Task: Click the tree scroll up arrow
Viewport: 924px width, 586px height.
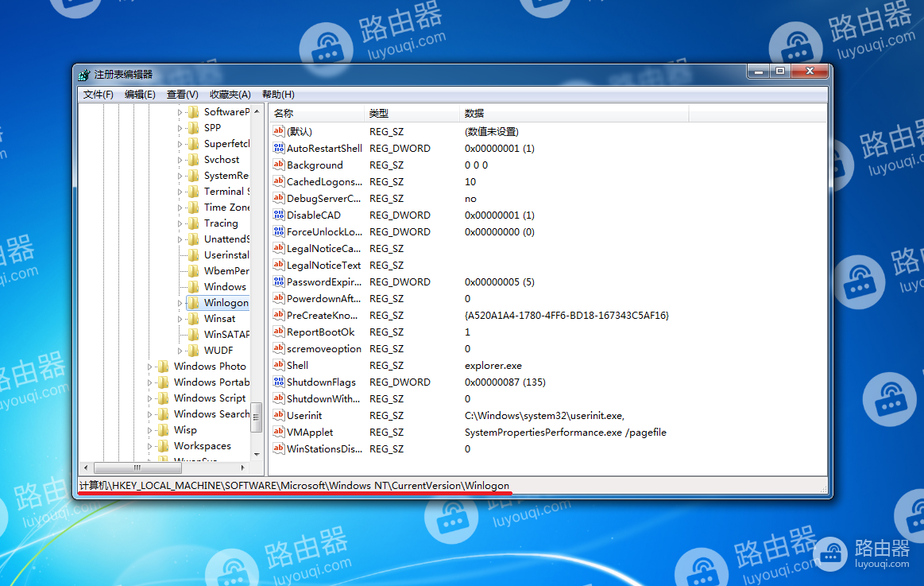Action: click(x=257, y=111)
